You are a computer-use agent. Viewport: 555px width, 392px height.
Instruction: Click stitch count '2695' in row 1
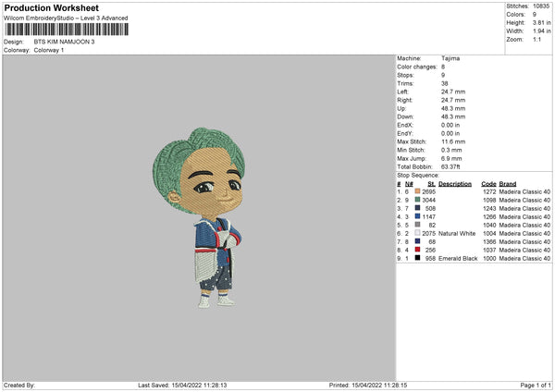(428, 191)
